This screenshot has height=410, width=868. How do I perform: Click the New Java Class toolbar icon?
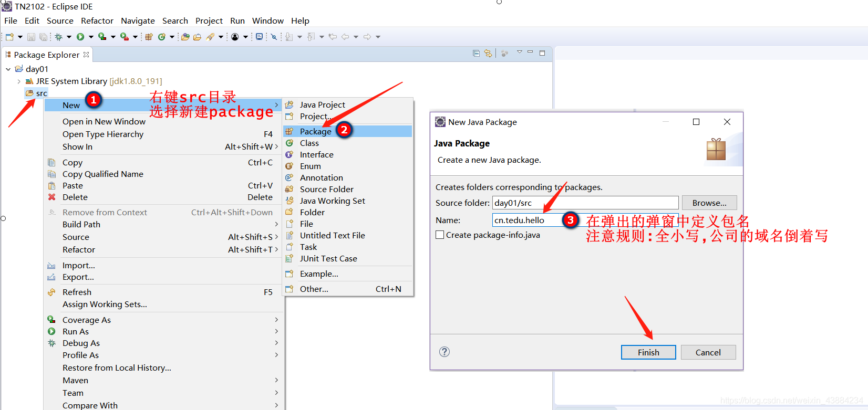click(162, 37)
